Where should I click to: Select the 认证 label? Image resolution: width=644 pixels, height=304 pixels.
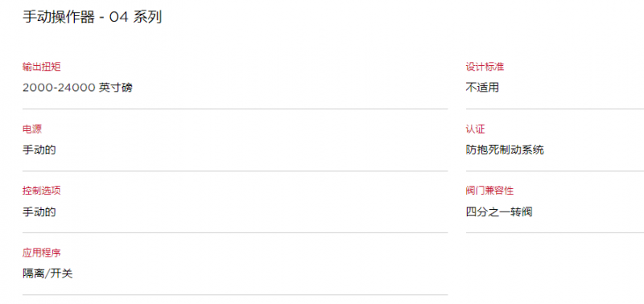pos(475,129)
